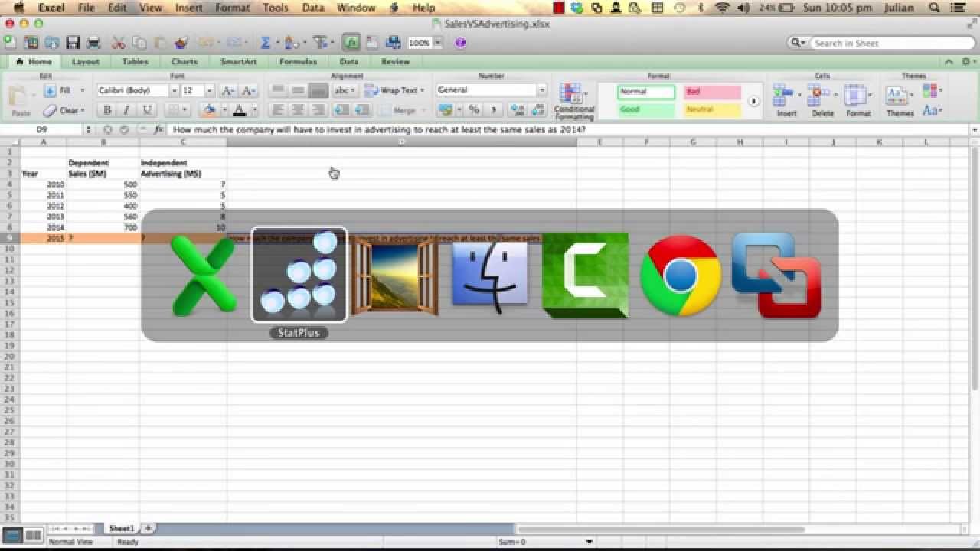980x551 pixels.
Task: Click the percent style button
Action: [474, 110]
